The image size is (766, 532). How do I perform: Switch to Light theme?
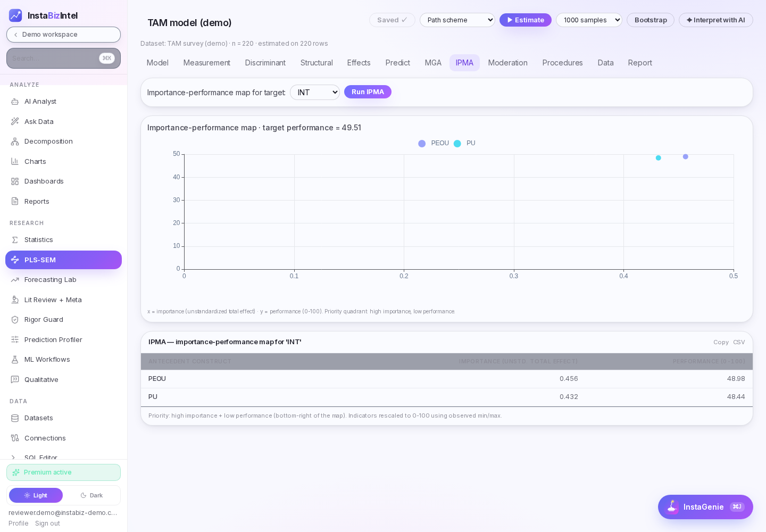pyautogui.click(x=36, y=495)
